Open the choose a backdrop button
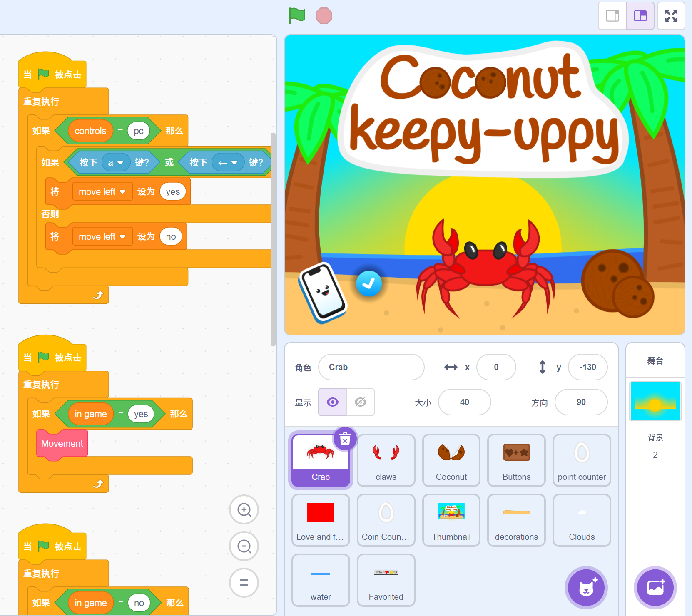 (x=655, y=588)
